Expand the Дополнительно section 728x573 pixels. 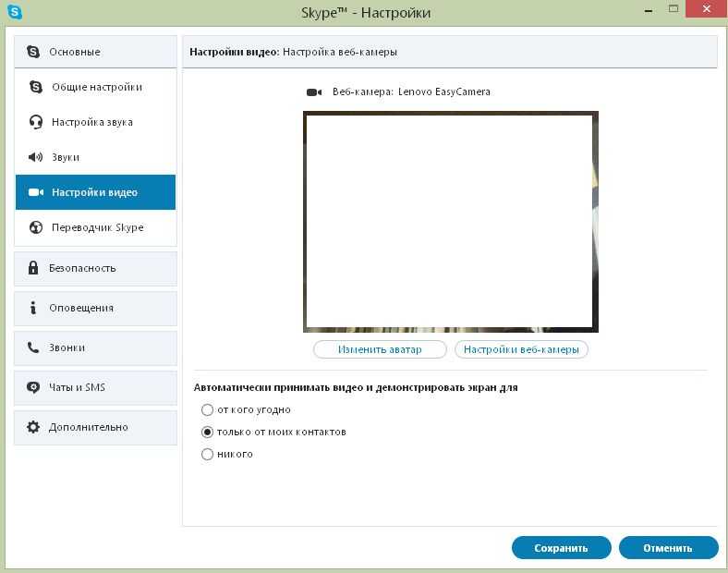click(96, 427)
